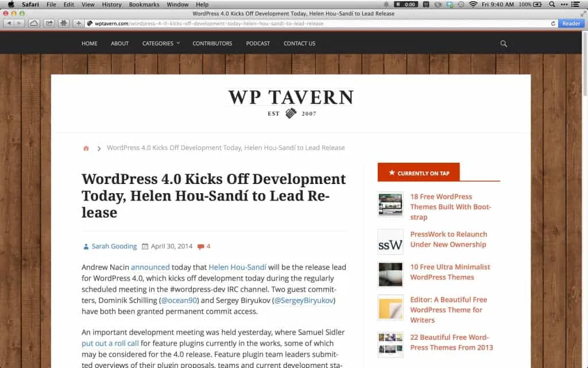This screenshot has height=368, width=588.
Task: Open WP Tavern's search magnifier icon
Action: coord(504,43)
